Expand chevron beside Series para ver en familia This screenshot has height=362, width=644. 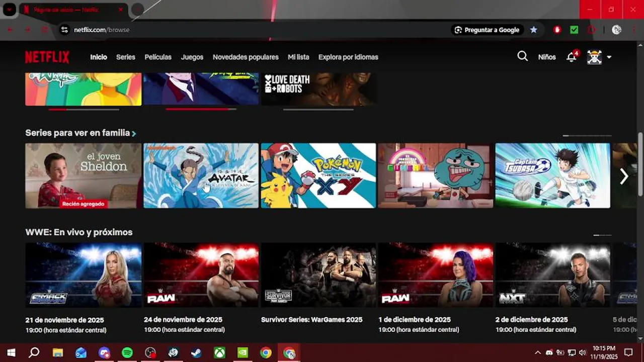click(134, 134)
